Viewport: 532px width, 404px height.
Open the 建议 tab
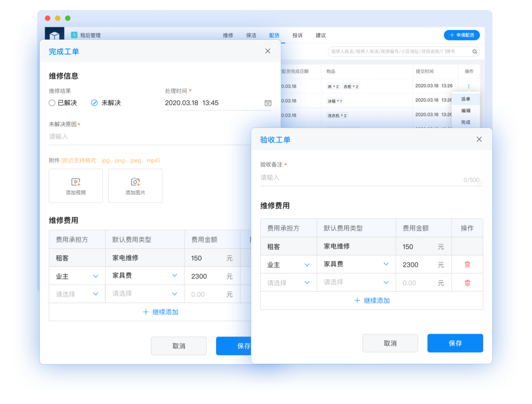click(x=321, y=35)
